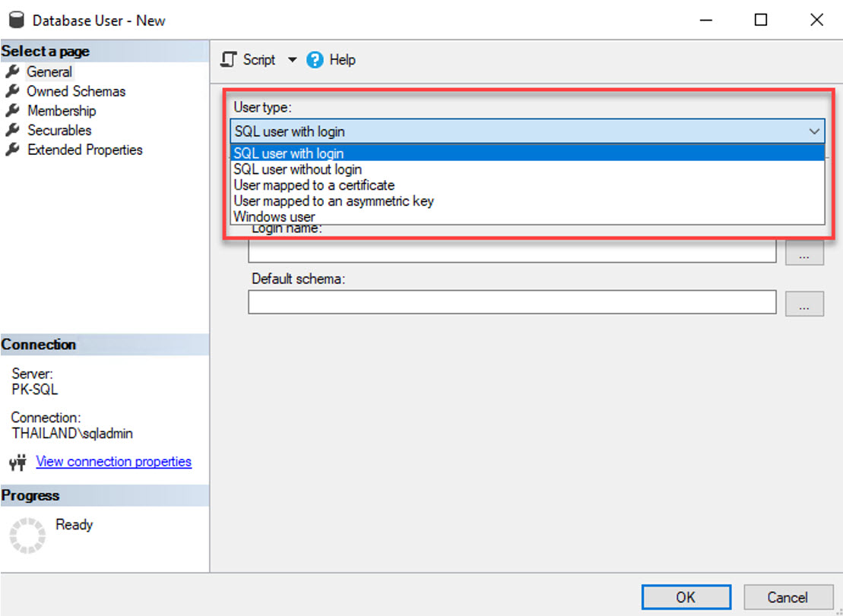
Task: Click the wrench icon beside Securables
Action: [11, 131]
